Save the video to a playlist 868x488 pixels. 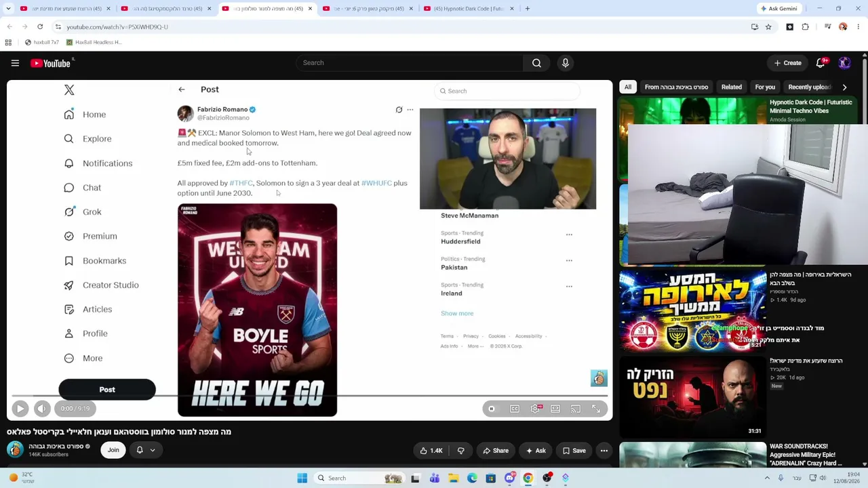[x=574, y=451]
